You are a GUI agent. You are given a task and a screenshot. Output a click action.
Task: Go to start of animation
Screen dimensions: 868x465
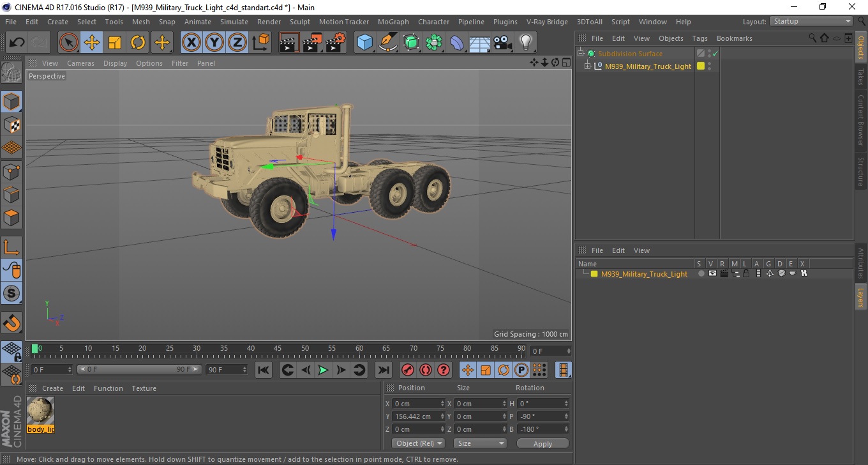pyautogui.click(x=264, y=370)
